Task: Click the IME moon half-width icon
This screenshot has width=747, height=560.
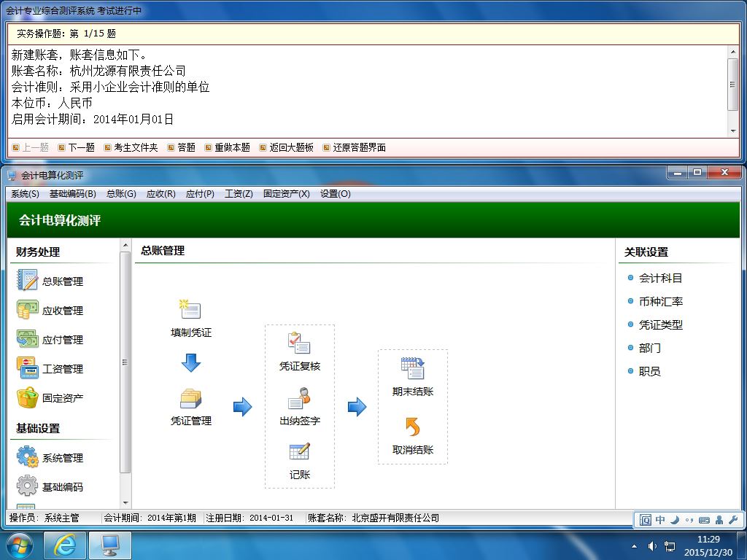Action: click(x=674, y=519)
